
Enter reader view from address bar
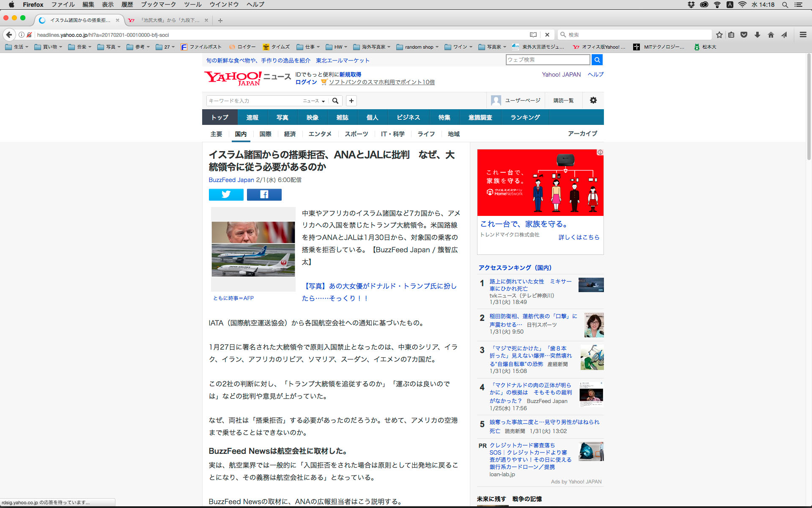(533, 35)
